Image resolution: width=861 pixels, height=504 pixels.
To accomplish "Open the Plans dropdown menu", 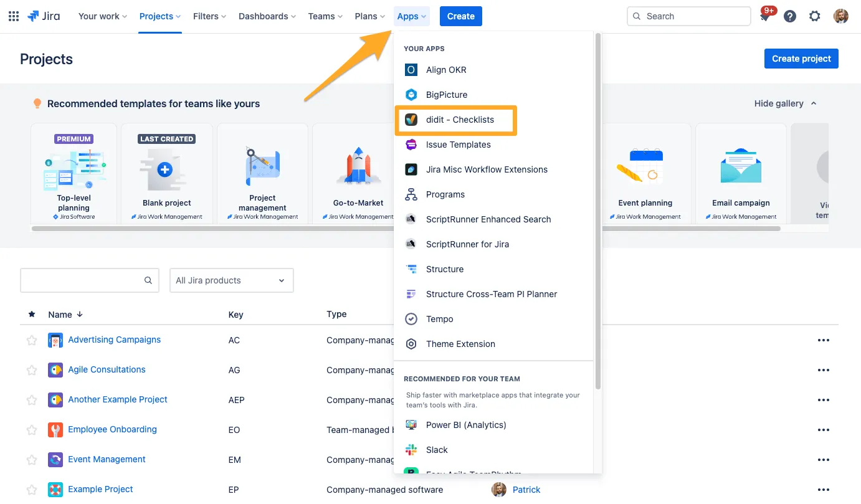I will (x=370, y=16).
